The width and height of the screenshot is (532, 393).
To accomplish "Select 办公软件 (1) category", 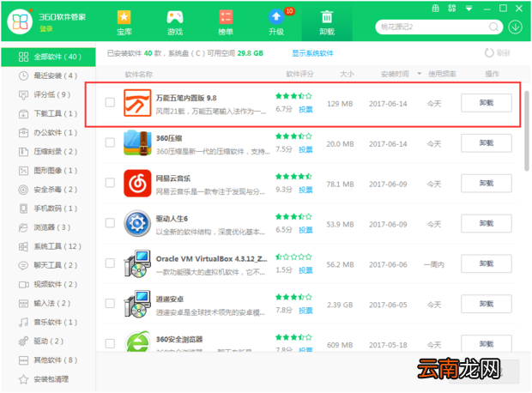I will pyautogui.click(x=49, y=133).
